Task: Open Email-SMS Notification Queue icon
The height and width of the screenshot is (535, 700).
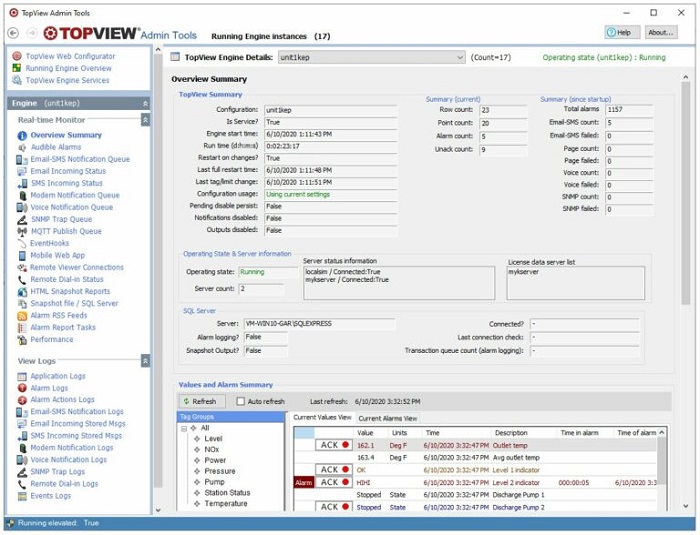Action: pos(22,159)
